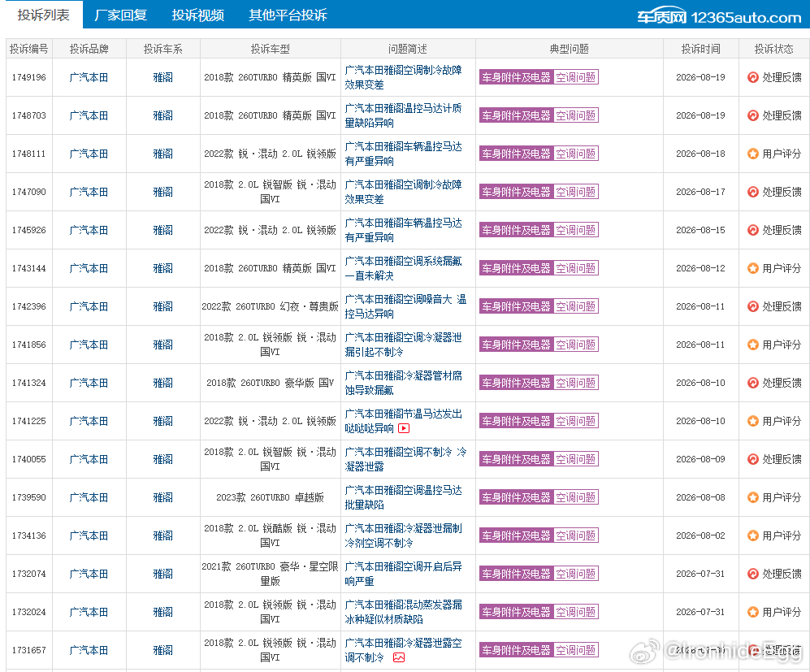The height and width of the screenshot is (672, 810).
Task: Click complaint number 1742396
Action: pos(29,307)
